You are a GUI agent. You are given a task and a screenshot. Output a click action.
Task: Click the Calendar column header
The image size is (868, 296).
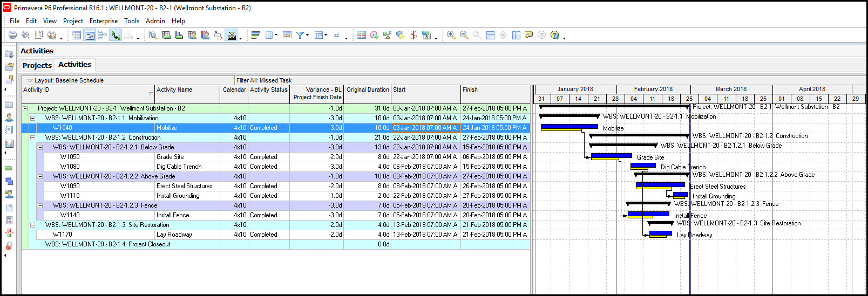click(234, 94)
